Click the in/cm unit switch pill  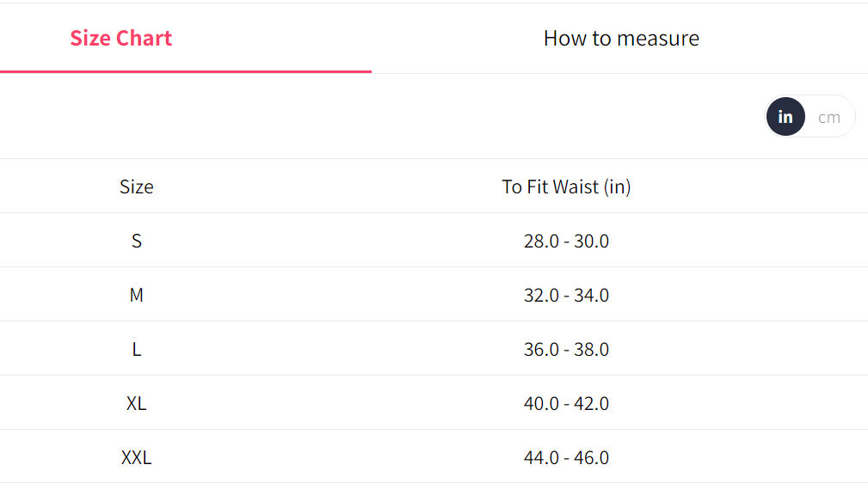pyautogui.click(x=810, y=117)
